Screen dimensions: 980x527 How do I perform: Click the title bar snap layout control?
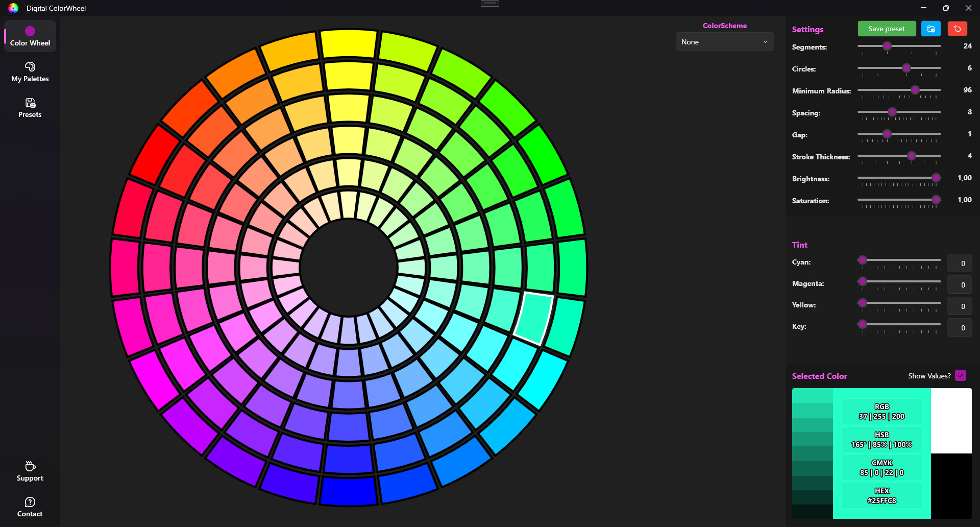click(x=489, y=4)
